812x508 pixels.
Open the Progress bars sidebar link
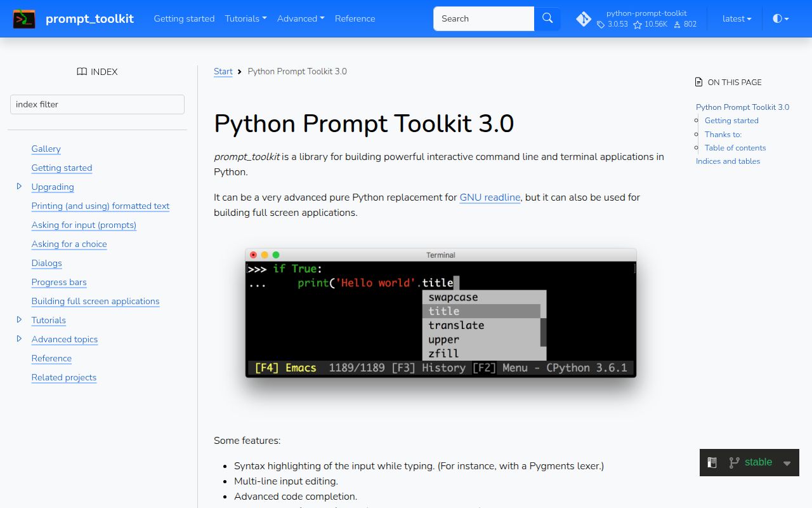59,282
